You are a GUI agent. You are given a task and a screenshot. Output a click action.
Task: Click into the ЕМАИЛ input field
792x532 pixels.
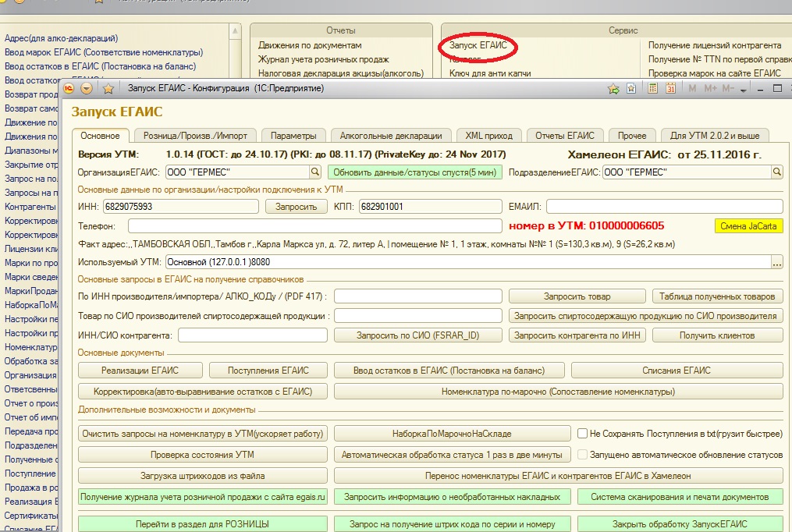pyautogui.click(x=663, y=206)
